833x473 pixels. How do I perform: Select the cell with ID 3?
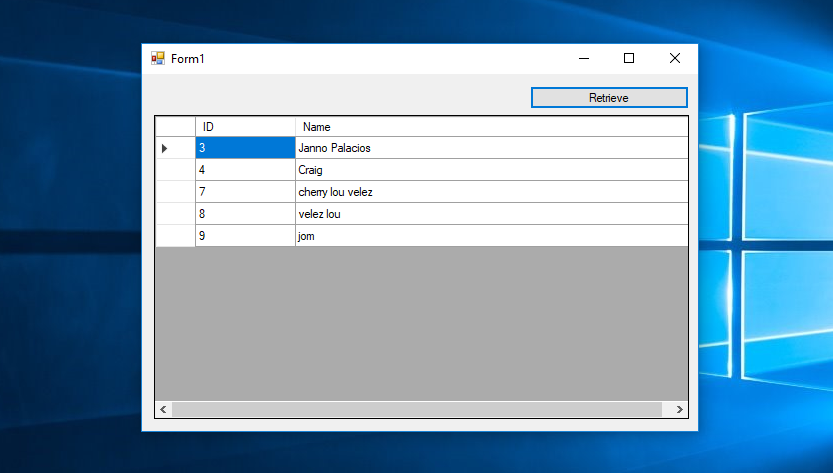245,148
